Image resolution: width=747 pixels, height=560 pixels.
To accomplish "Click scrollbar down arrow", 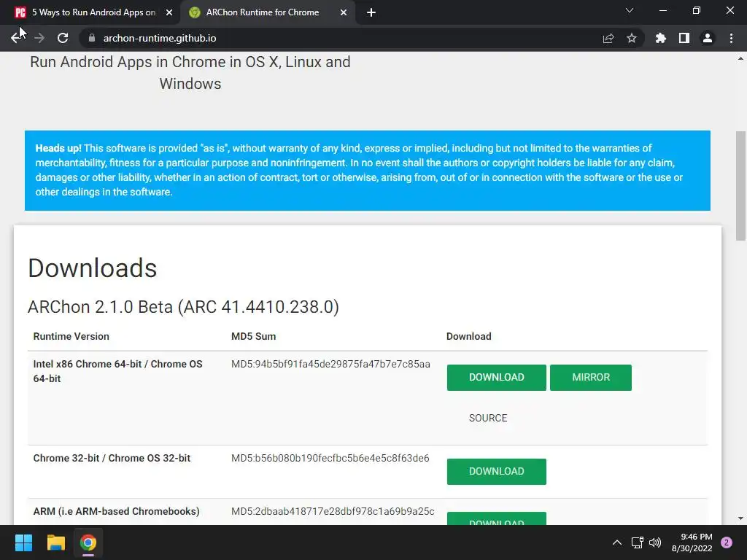I will [x=740, y=518].
